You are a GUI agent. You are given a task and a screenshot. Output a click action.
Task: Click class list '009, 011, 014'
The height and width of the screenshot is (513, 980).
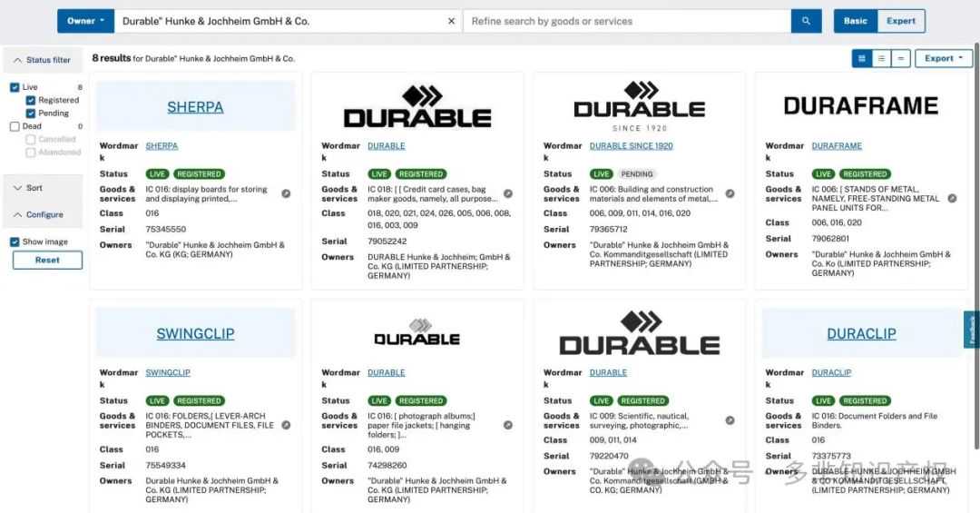613,439
